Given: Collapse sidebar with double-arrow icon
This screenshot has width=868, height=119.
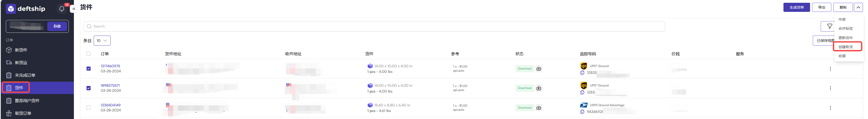Looking at the screenshot, I should [74, 9].
